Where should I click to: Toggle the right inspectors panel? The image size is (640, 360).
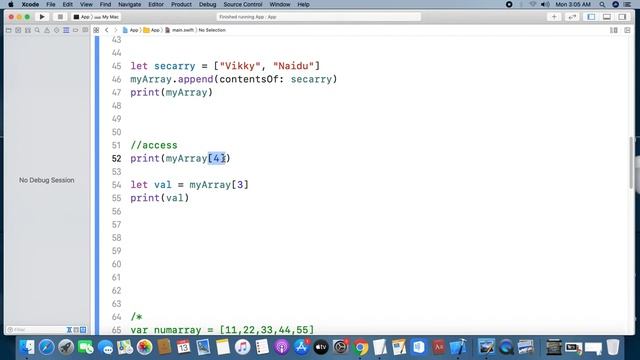(x=622, y=17)
